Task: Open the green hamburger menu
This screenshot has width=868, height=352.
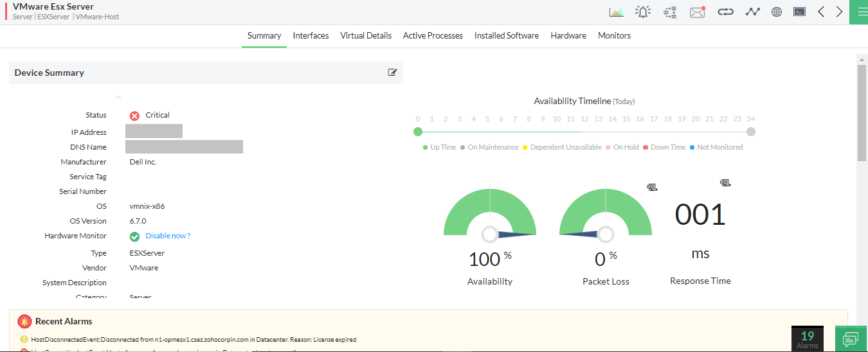Action: click(x=858, y=12)
